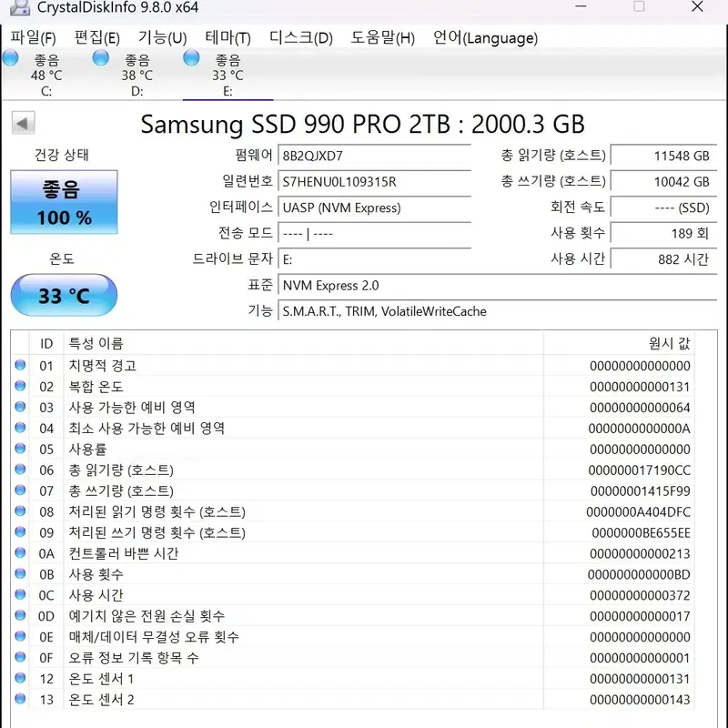Click raw value 0000000BE655EE

coord(642,533)
